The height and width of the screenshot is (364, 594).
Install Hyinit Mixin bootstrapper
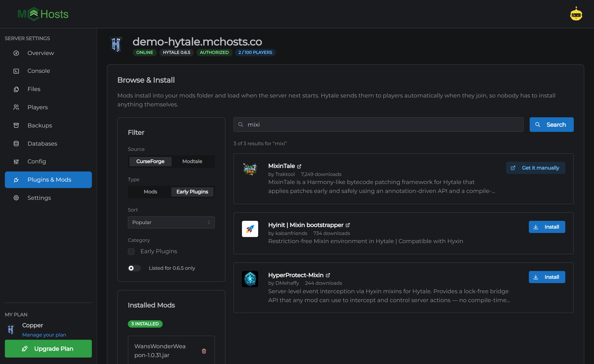click(547, 227)
